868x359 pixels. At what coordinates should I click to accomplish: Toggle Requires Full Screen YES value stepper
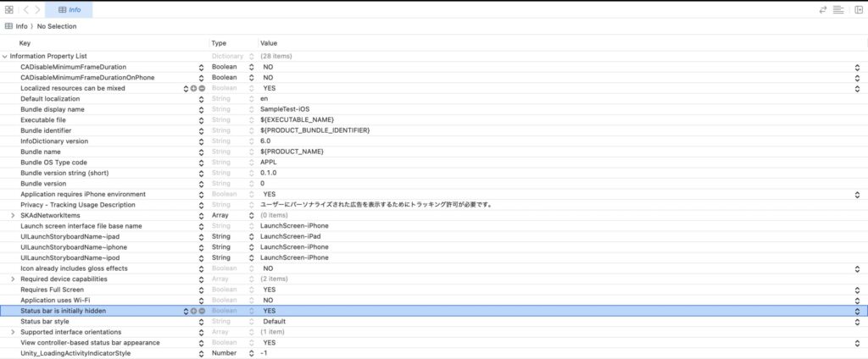(860, 290)
